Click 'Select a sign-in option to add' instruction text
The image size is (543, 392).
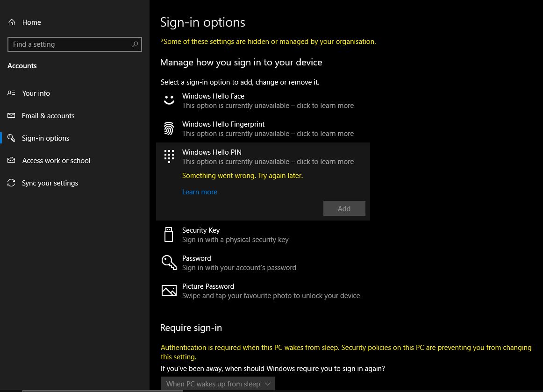pyautogui.click(x=240, y=82)
